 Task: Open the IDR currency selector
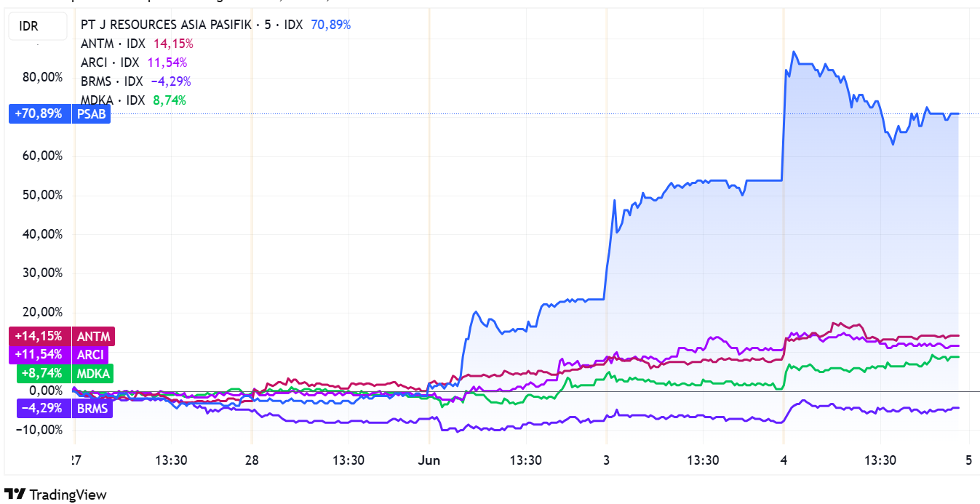(29, 27)
